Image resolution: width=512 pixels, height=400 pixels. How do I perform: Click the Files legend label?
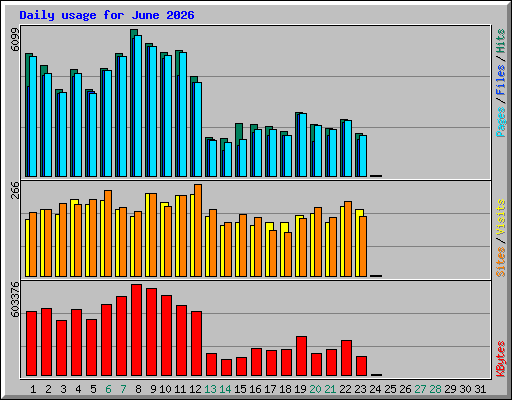(501, 80)
